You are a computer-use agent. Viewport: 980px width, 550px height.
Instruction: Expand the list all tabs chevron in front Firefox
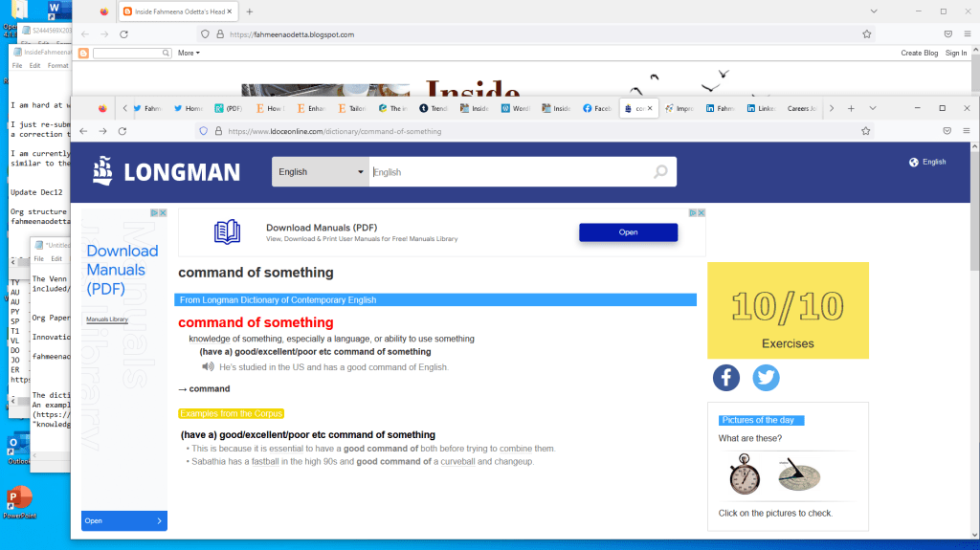click(873, 108)
